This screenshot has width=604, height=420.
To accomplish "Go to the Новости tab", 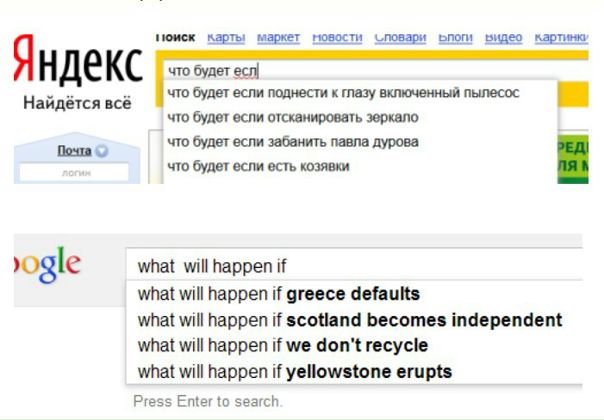I will [337, 37].
